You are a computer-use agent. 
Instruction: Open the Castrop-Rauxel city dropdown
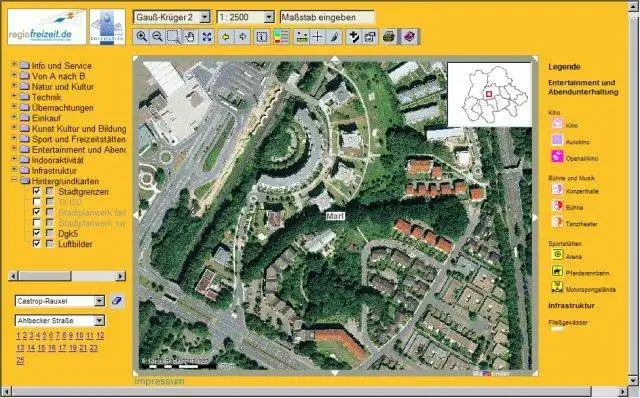[x=100, y=301]
